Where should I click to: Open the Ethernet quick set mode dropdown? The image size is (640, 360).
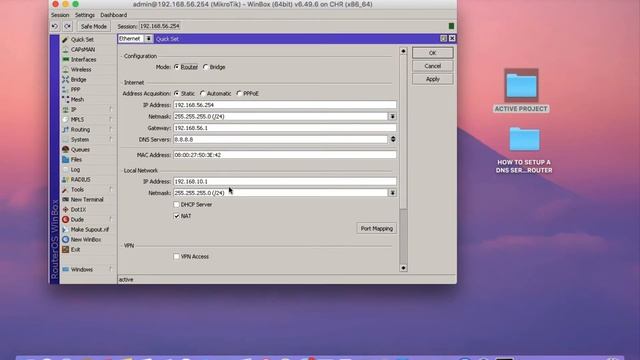click(149, 38)
